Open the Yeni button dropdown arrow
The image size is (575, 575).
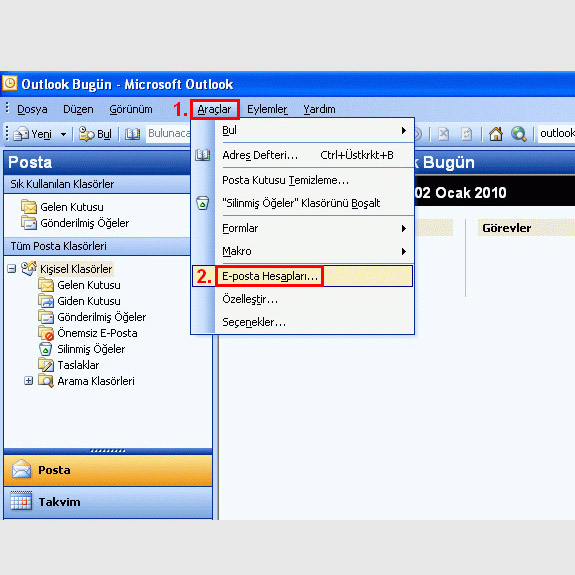(x=63, y=134)
